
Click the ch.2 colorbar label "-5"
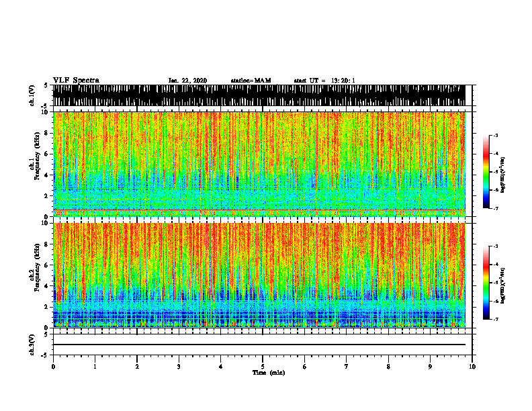tap(496, 283)
